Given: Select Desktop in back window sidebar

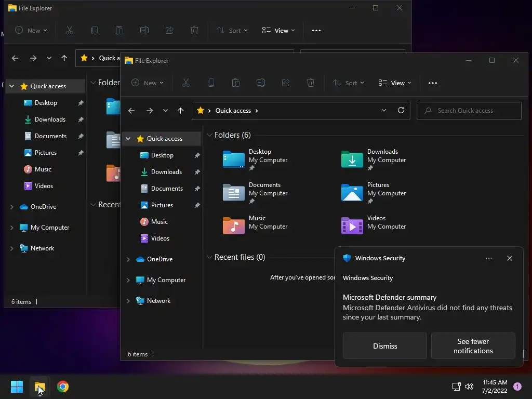Looking at the screenshot, I should click(46, 103).
